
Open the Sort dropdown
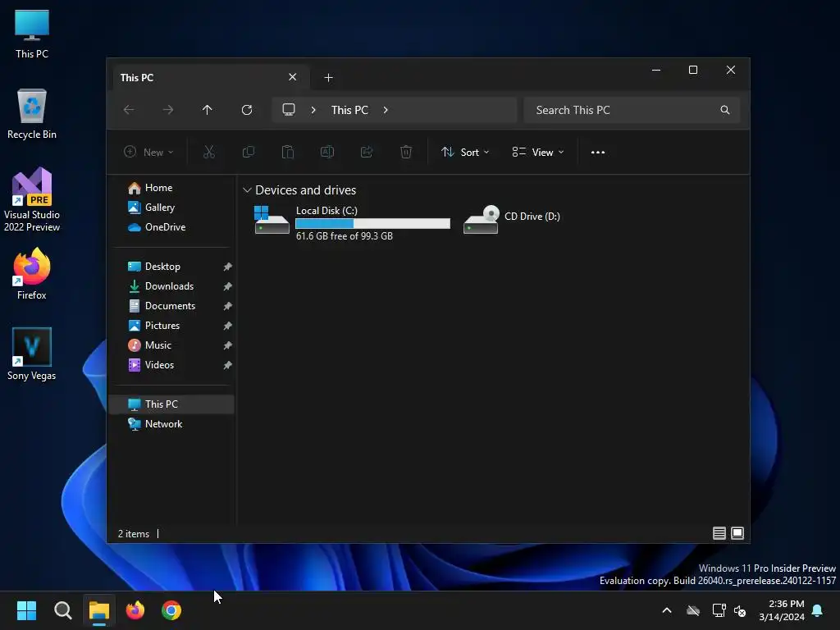[x=465, y=152]
